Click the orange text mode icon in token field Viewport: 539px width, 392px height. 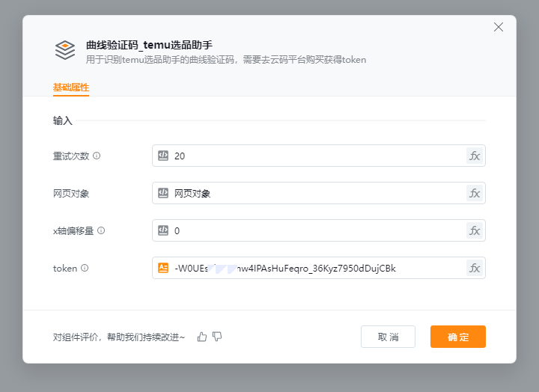coord(163,268)
